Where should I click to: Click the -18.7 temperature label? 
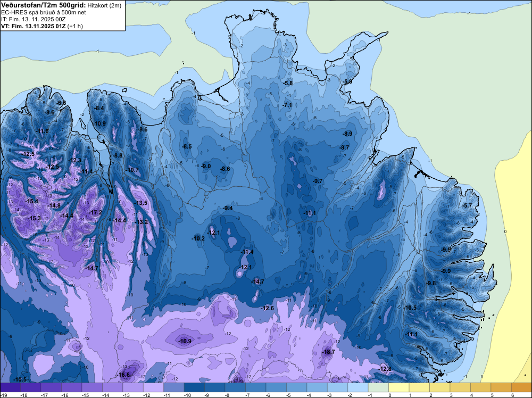pyautogui.click(x=328, y=352)
